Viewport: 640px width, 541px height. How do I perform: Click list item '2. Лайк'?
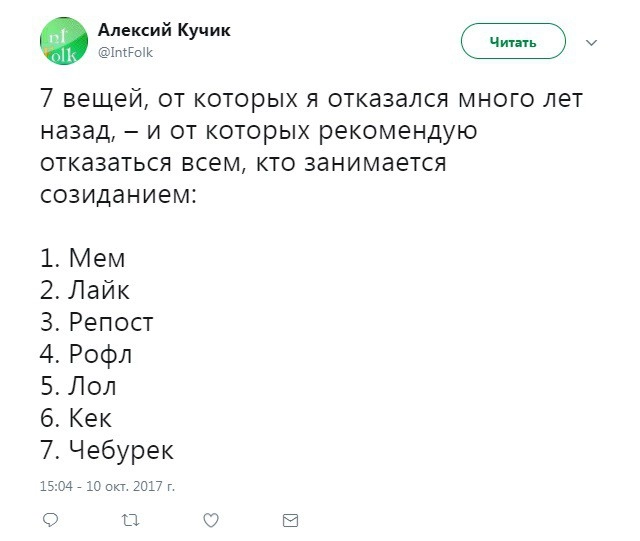coord(85,290)
